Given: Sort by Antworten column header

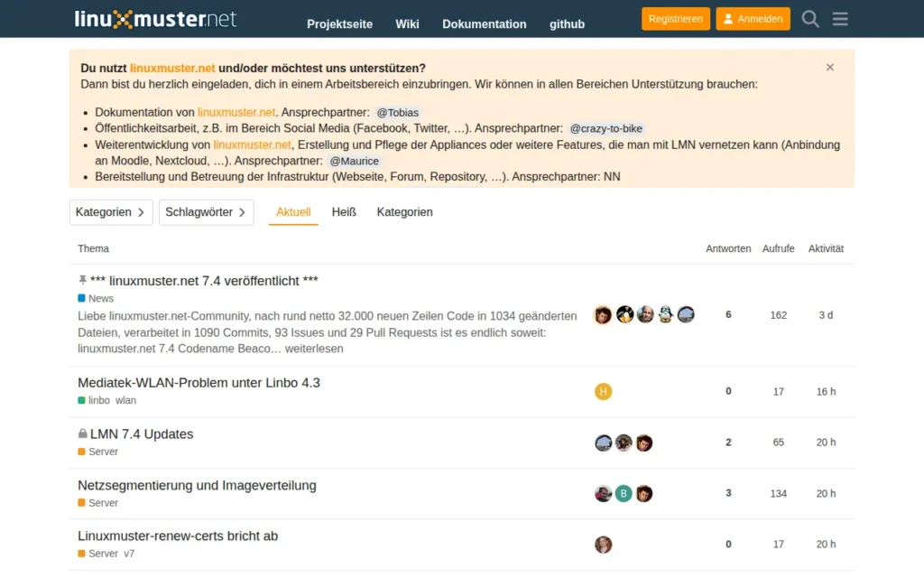Looking at the screenshot, I should [x=728, y=248].
